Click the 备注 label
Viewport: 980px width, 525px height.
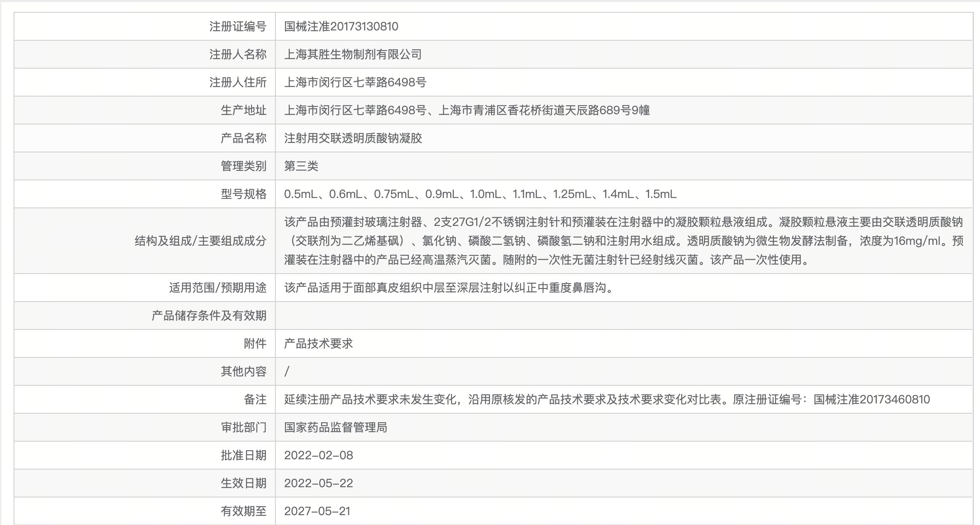[255, 399]
